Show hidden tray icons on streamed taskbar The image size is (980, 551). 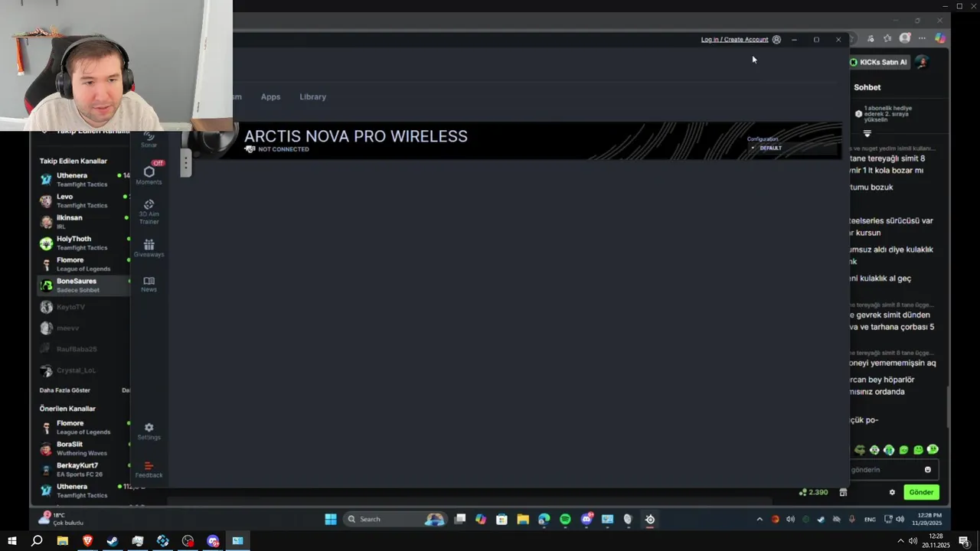click(759, 519)
